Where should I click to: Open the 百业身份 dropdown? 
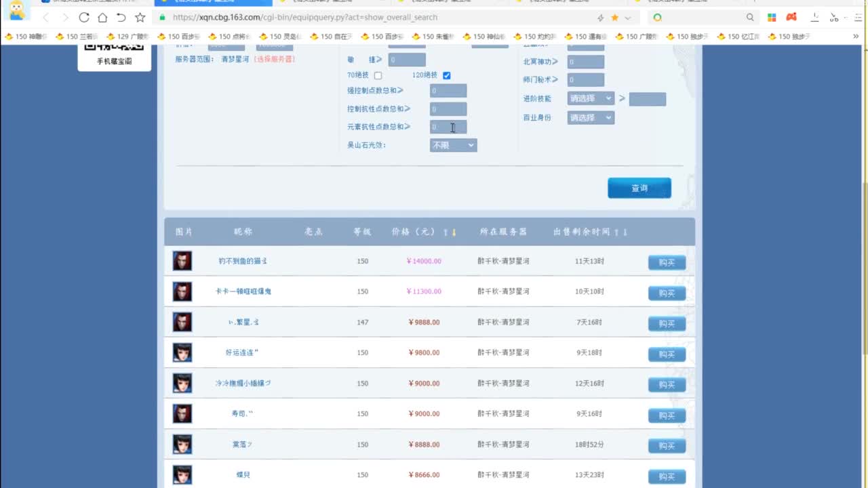(x=591, y=117)
